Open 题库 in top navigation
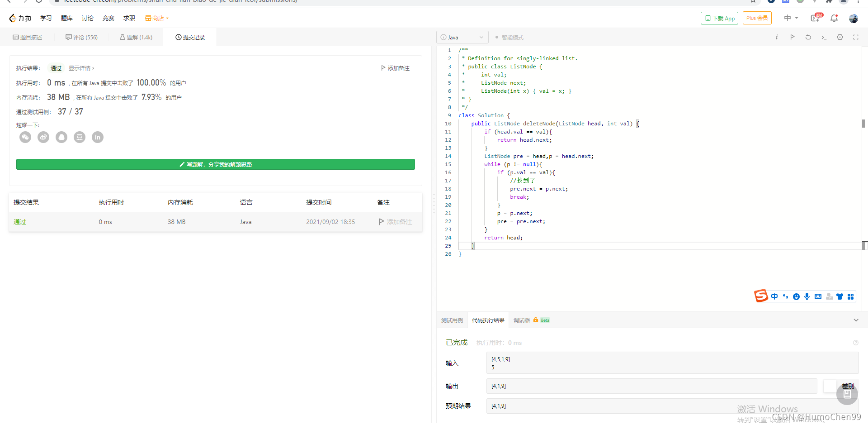 click(67, 18)
